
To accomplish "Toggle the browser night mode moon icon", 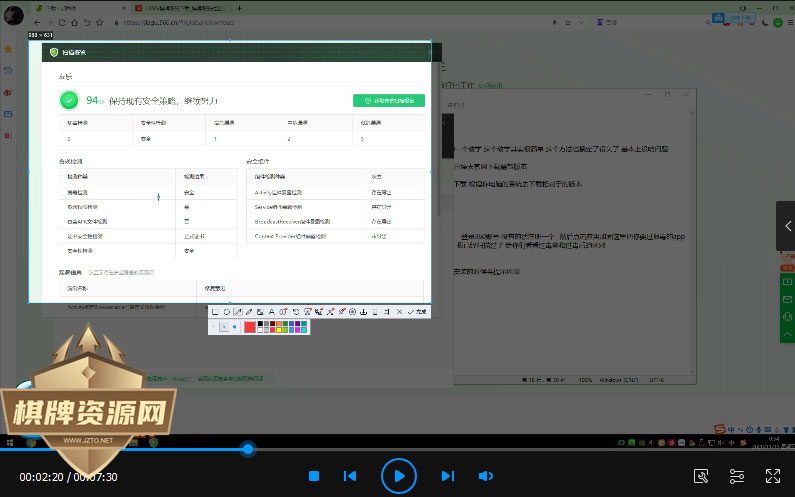I will click(x=766, y=22).
